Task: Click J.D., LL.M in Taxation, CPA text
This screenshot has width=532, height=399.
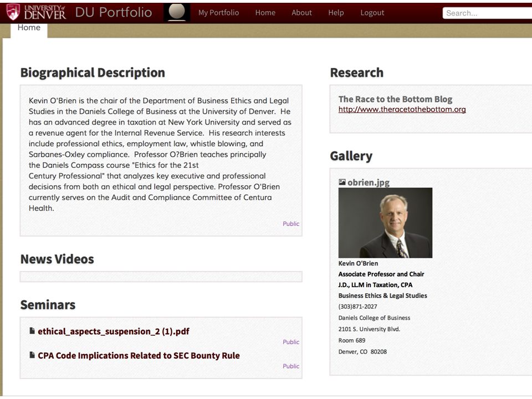Action: [x=375, y=285]
